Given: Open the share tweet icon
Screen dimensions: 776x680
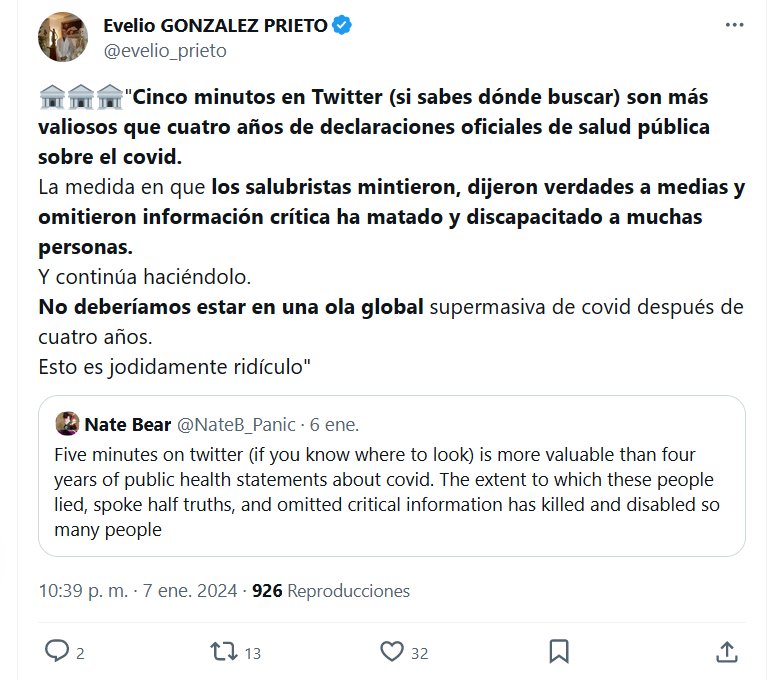Looking at the screenshot, I should tap(729, 652).
